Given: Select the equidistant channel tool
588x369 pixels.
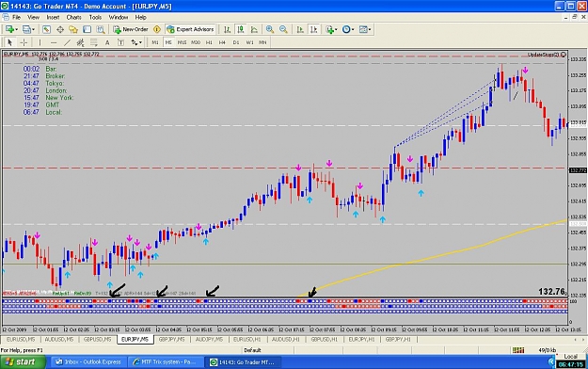Looking at the screenshot, I should [x=80, y=42].
